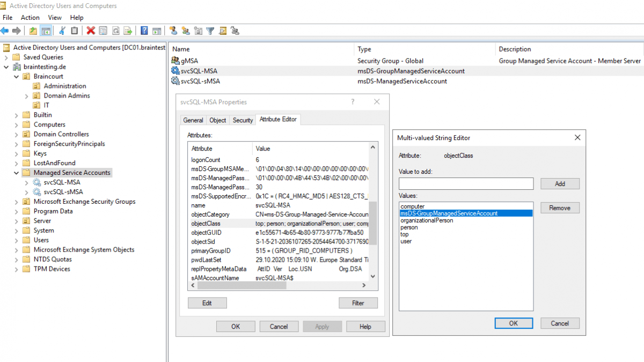Toggle the console tree Show/Hide icon
644x362 pixels.
[x=46, y=31]
